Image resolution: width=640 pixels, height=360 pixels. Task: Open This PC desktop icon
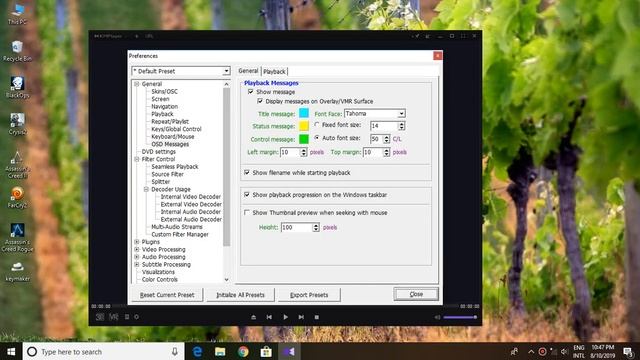point(17,13)
